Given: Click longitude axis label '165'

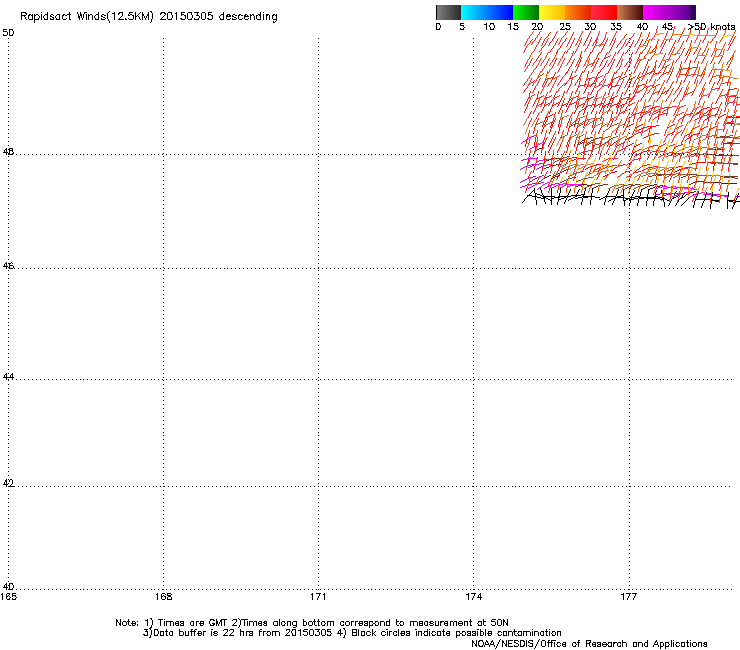Looking at the screenshot, I should pyautogui.click(x=8, y=597).
